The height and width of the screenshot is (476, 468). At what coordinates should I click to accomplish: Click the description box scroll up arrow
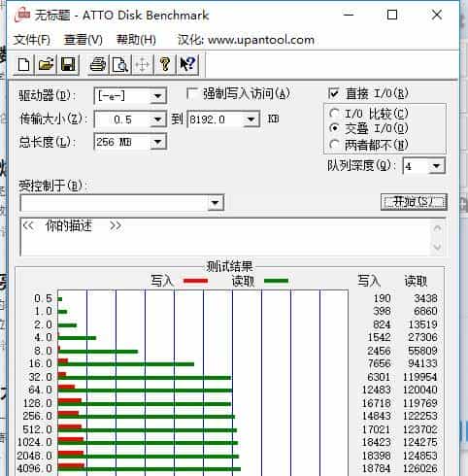[438, 228]
